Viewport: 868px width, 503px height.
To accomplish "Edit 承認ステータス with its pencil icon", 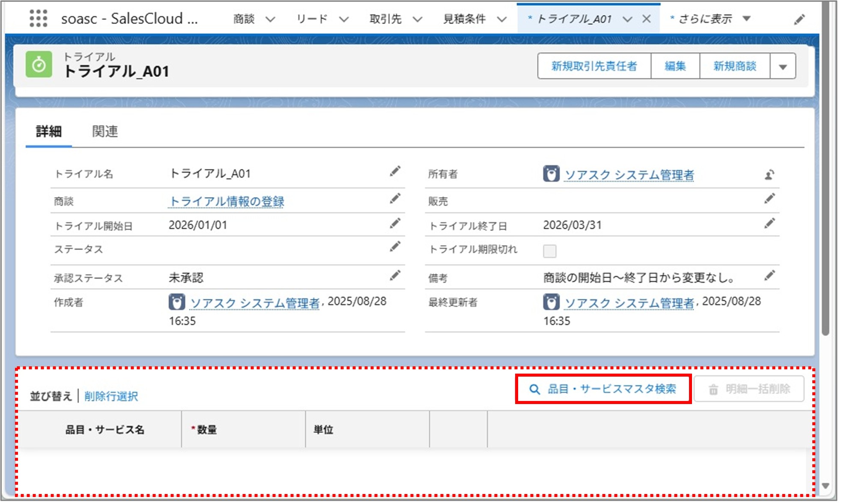I will coord(395,275).
